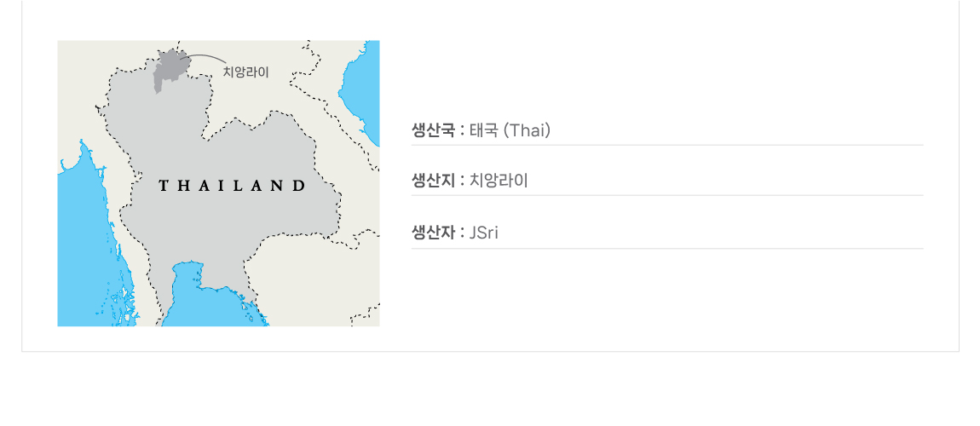Screen dimensions: 980x426
Task: Select the 생산국 field label
Action: [x=433, y=130]
